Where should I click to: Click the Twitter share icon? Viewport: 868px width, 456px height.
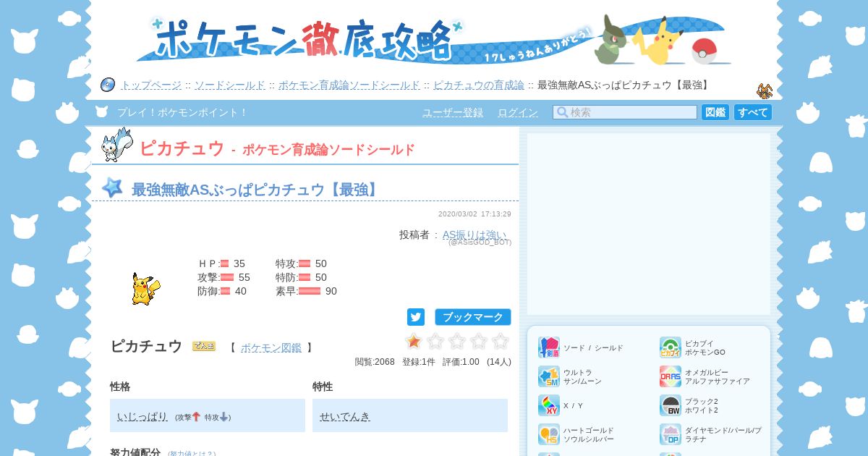coord(416,317)
